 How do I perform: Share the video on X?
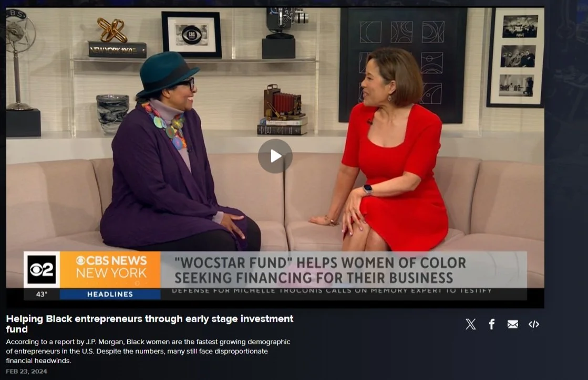(471, 324)
